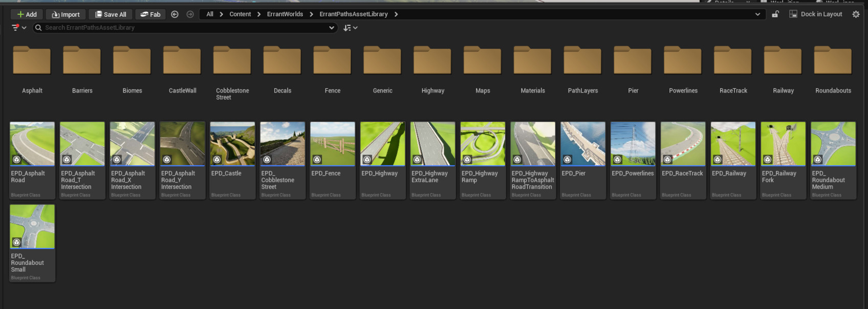Select the EPD_Highway Ramp blueprint thumbnail
Image resolution: width=868 pixels, height=309 pixels.
pyautogui.click(x=483, y=144)
